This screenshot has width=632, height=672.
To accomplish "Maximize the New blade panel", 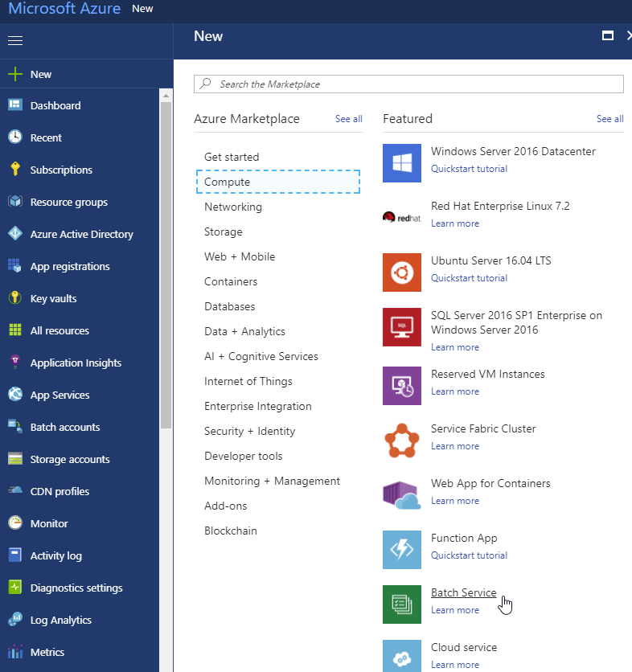I will click(608, 36).
